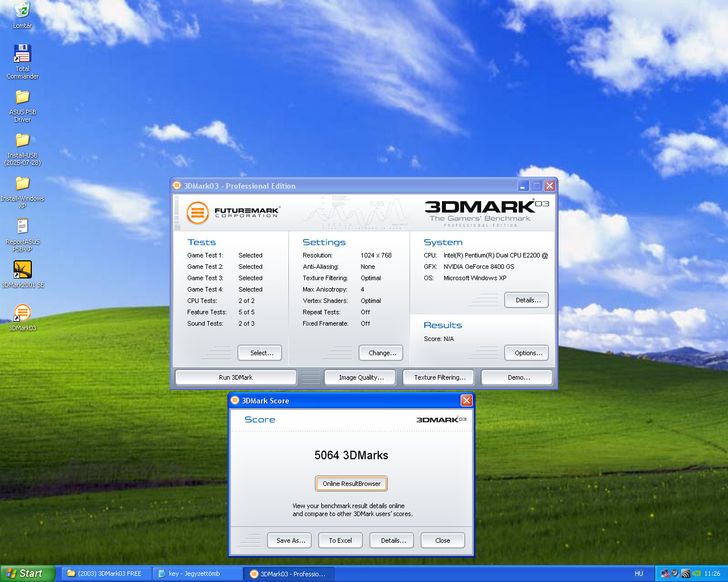Click Options... button under Results
728x582 pixels.
(x=528, y=353)
